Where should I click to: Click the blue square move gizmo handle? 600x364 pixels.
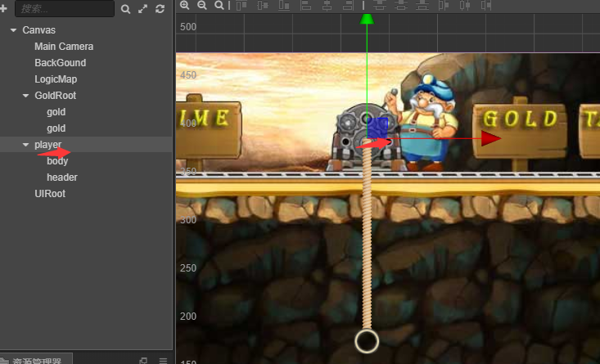(x=377, y=128)
